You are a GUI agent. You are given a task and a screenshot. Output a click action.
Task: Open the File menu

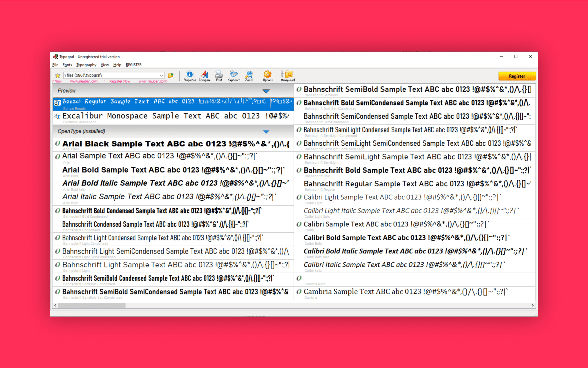pos(55,65)
